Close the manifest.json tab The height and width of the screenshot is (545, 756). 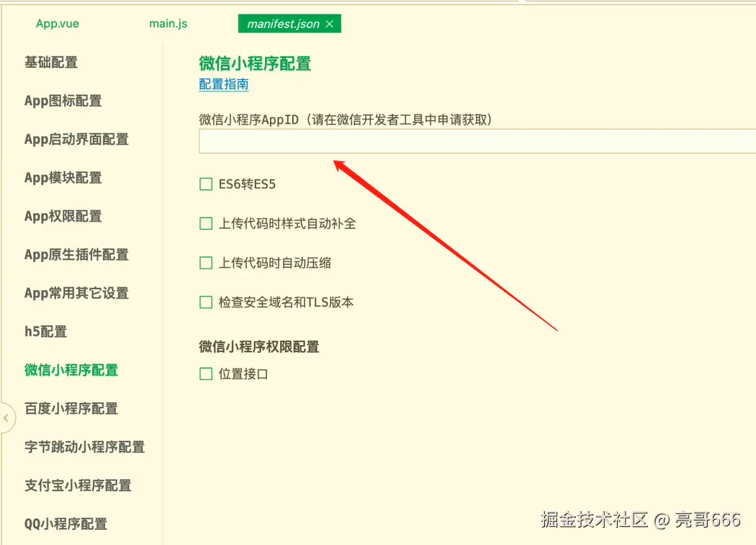[329, 24]
